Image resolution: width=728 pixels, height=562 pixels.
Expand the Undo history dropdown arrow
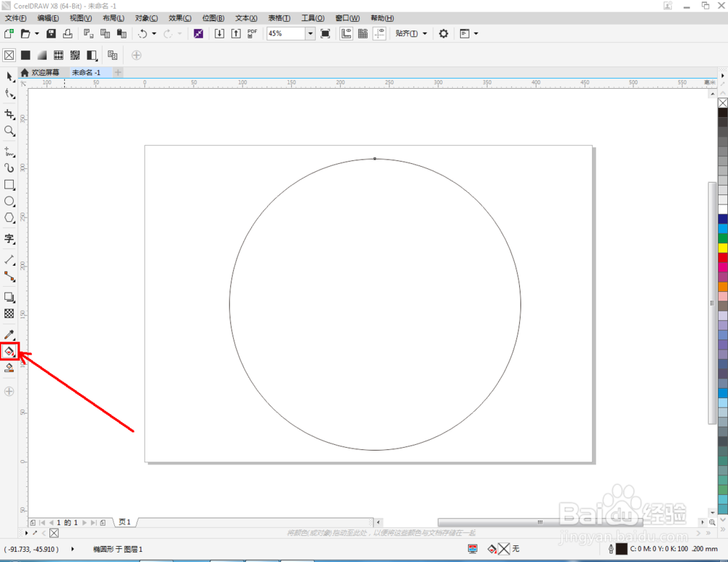point(154,33)
